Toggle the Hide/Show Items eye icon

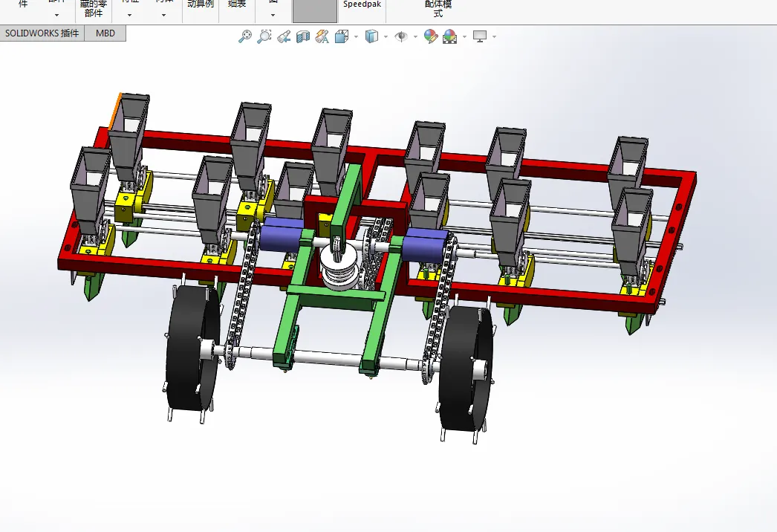[401, 36]
